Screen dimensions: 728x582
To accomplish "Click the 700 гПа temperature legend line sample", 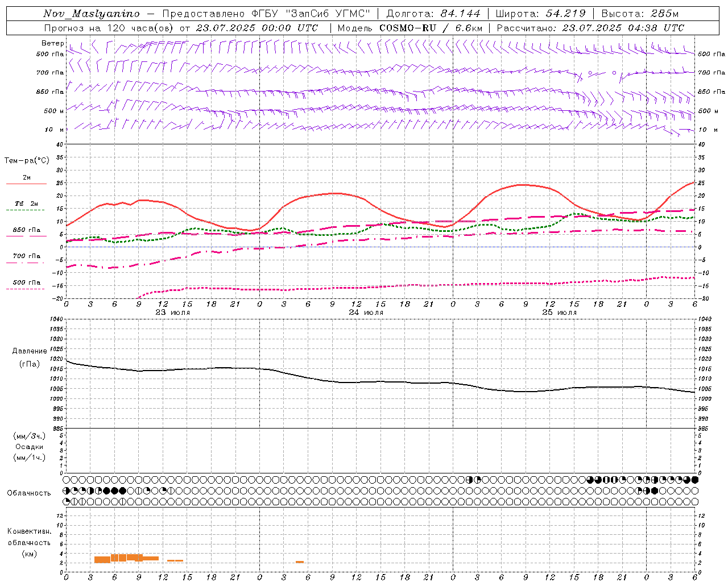I will coord(25,263).
